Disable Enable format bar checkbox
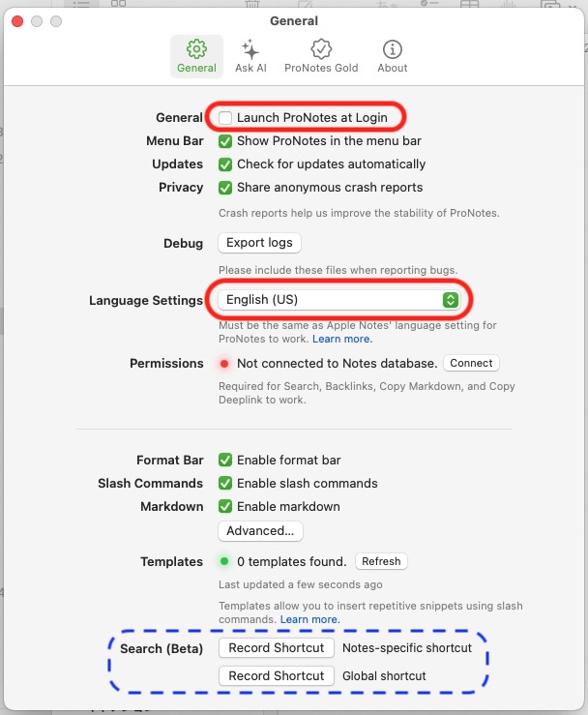 (225, 460)
